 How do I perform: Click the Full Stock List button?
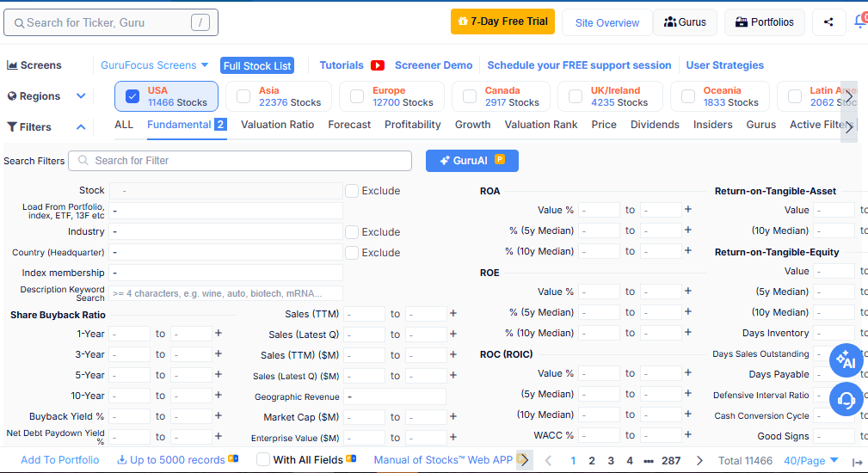257,66
